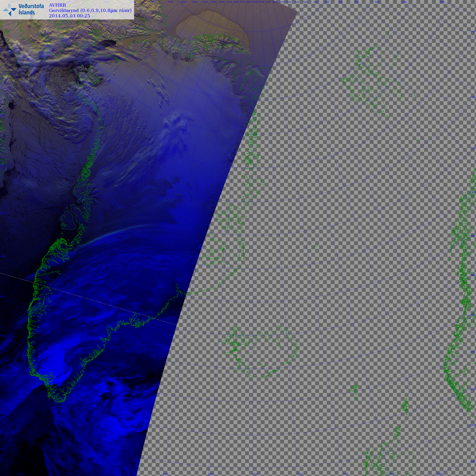Click the Veðurstofa Íslands logo emblem
Screen dimensions: 476x476
click(10, 10)
